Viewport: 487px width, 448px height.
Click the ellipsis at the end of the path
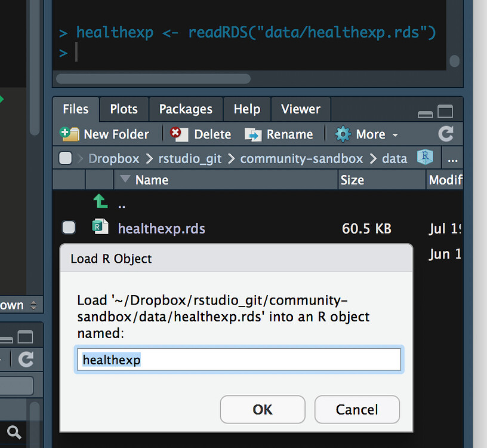click(x=452, y=159)
